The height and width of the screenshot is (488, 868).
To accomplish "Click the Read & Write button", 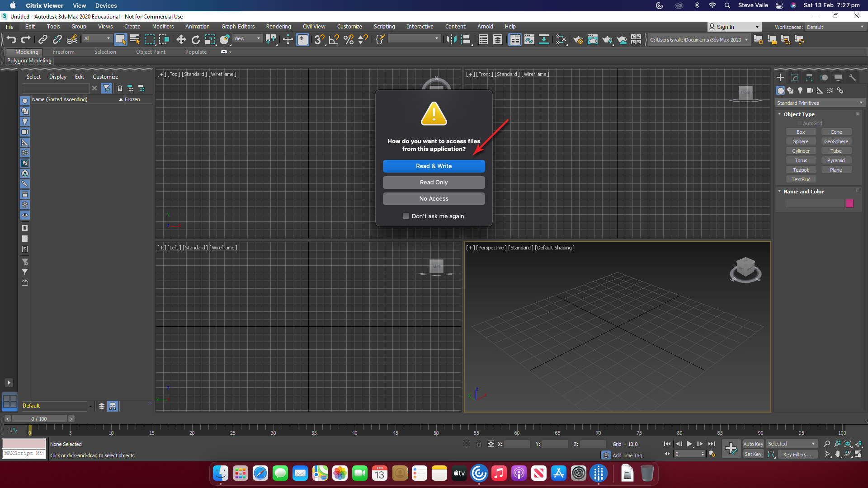I will (434, 166).
